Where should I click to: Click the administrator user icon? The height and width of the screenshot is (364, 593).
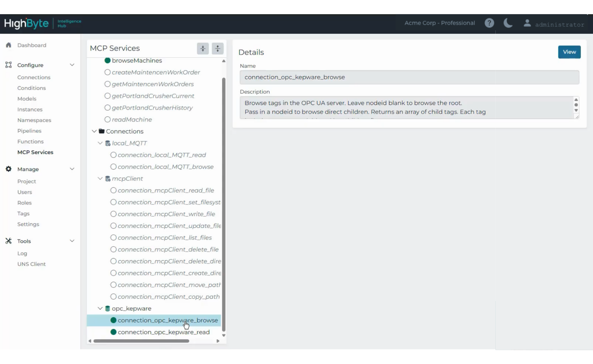(x=527, y=23)
